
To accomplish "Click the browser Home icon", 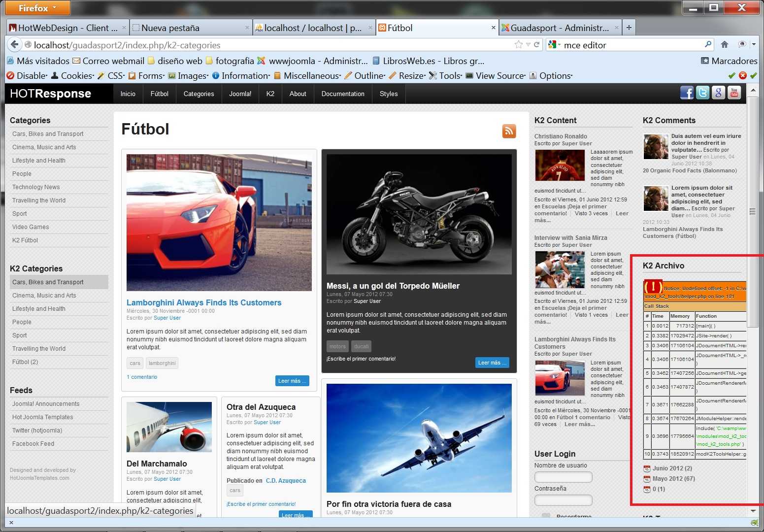I will pos(724,45).
